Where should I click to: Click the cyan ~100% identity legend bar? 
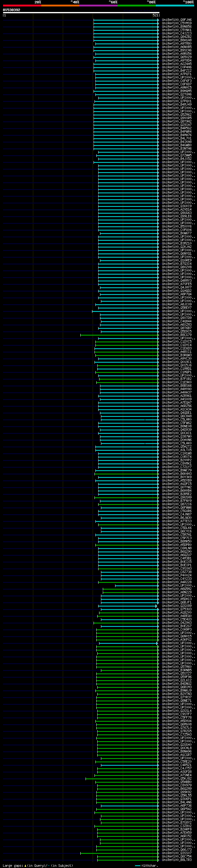(175, 6)
